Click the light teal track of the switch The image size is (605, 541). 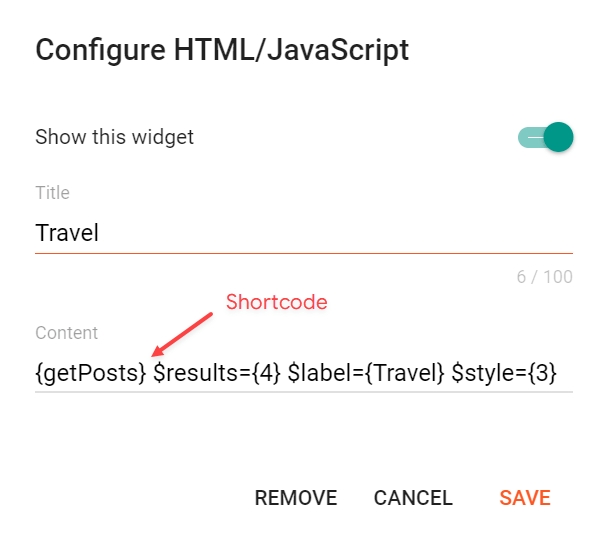[x=529, y=137]
